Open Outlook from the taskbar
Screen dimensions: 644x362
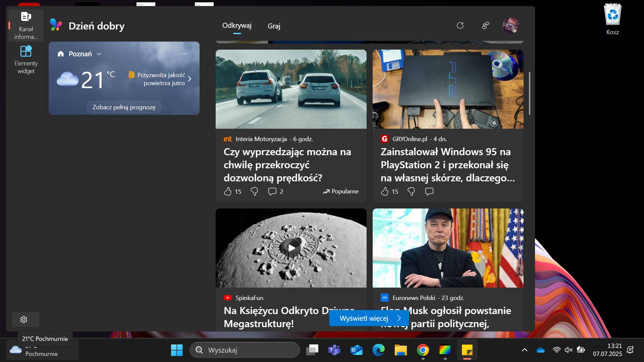click(x=356, y=350)
